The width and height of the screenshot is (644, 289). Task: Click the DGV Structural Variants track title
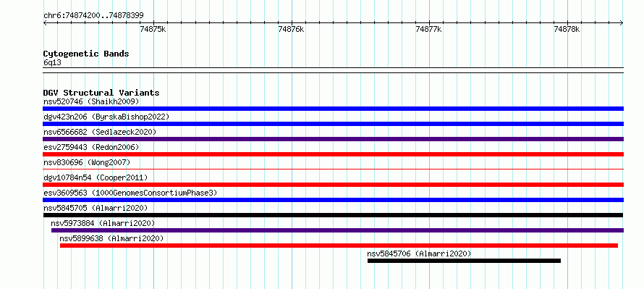(x=101, y=93)
